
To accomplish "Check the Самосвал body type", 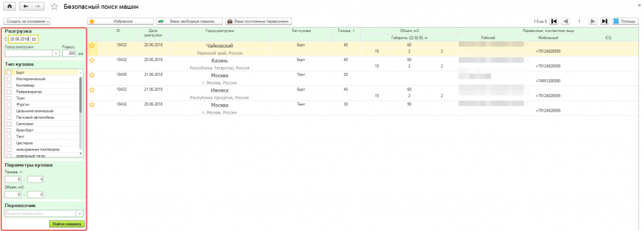I will (9, 124).
